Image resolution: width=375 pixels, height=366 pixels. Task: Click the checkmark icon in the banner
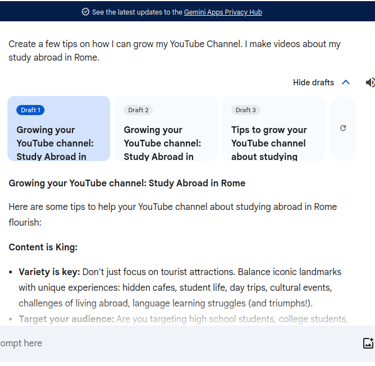[85, 12]
